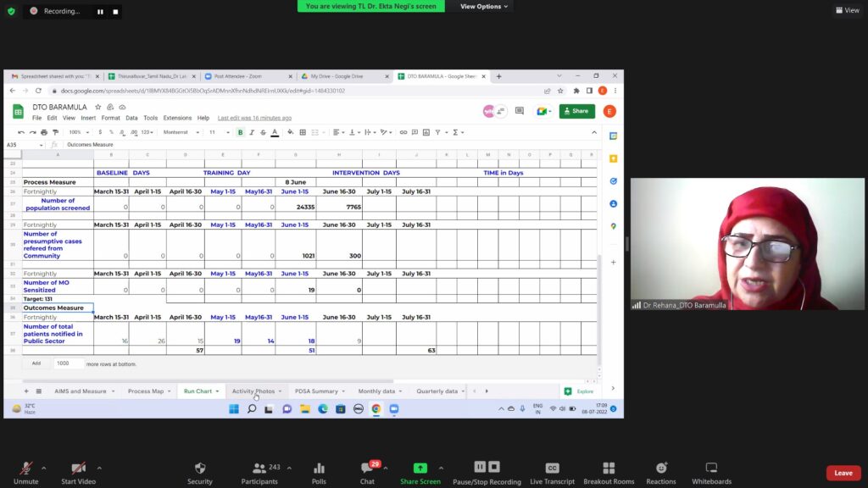This screenshot has height=488, width=868.
Task: Open the Zoom Chat panel
Action: click(x=367, y=472)
